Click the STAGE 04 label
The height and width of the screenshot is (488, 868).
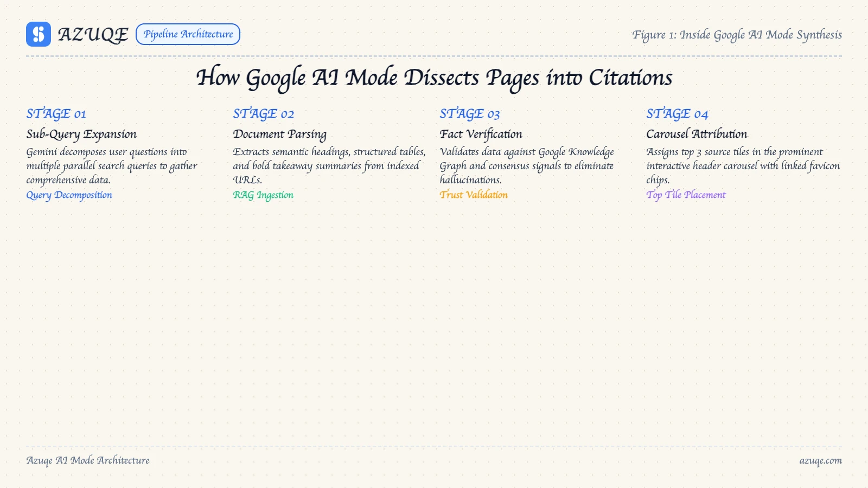tap(677, 114)
